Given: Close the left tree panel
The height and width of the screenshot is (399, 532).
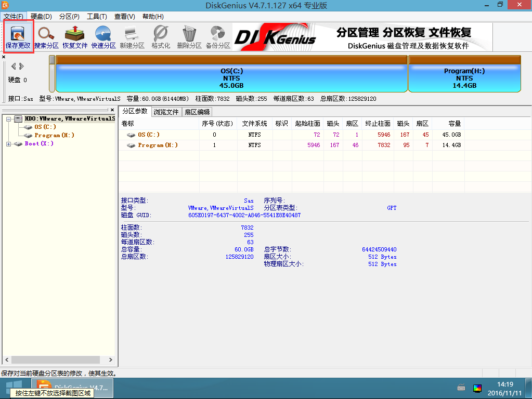Looking at the screenshot, I should [x=112, y=110].
